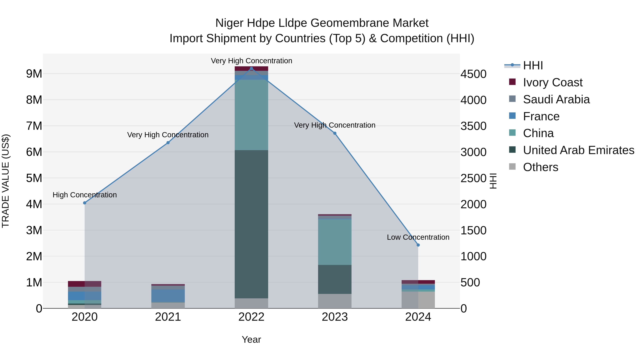
Task: Click the 2022 HHI peak marker
Action: pos(252,68)
